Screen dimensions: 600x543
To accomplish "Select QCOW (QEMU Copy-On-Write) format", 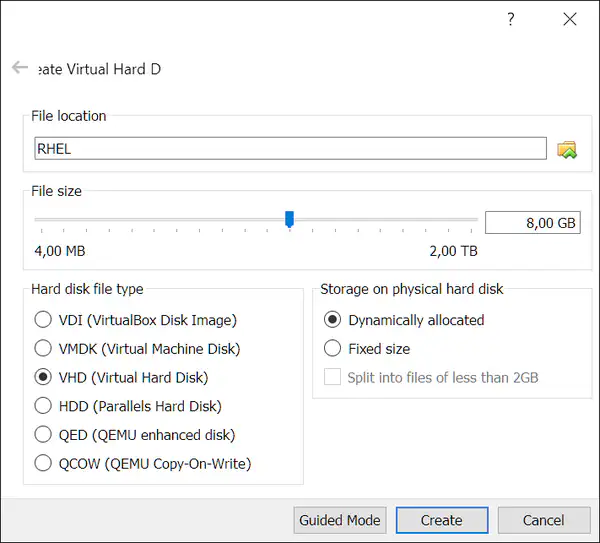I will click(x=43, y=463).
